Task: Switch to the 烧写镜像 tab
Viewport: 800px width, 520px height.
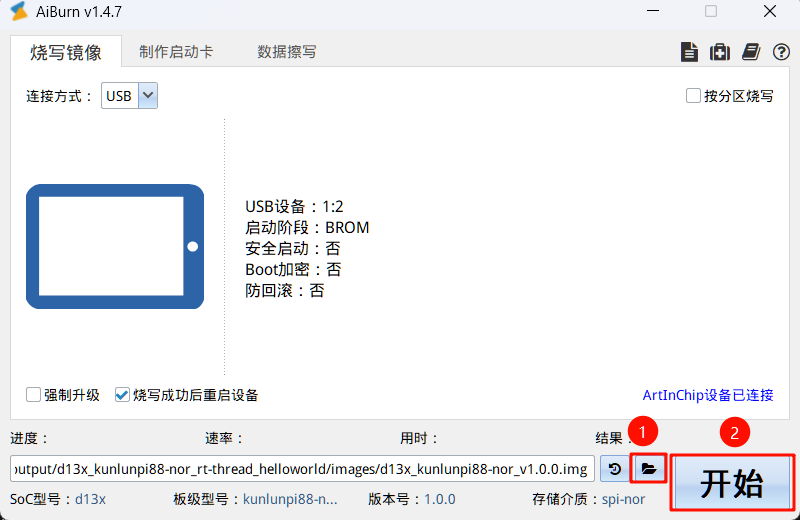Action: (x=66, y=52)
